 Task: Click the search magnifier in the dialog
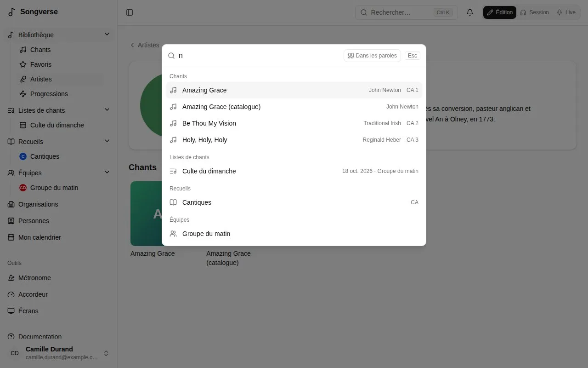[171, 56]
